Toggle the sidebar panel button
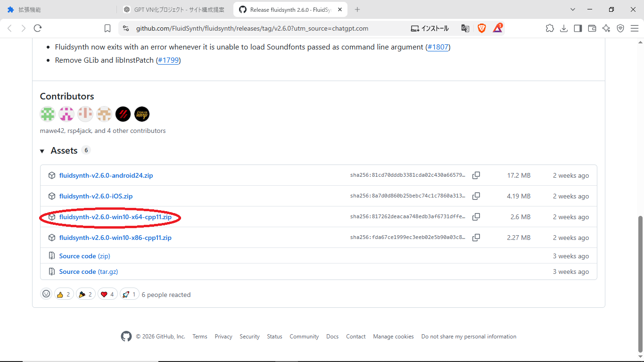Viewport: 644px width, 362px height. coord(578,28)
